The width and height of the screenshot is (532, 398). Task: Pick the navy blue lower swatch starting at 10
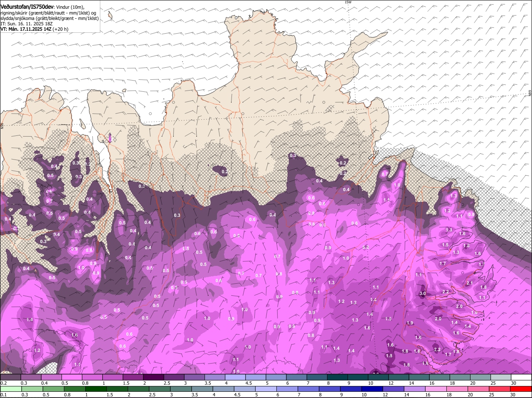point(372,389)
